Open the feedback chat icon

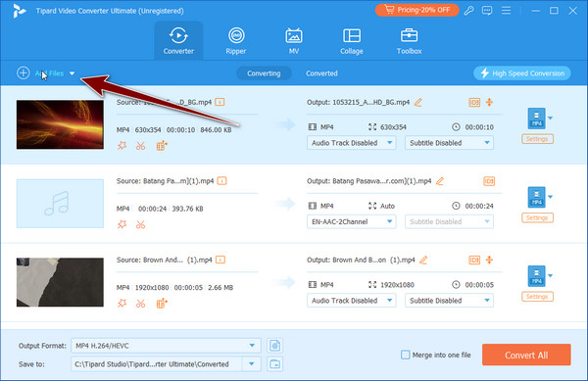tap(487, 11)
